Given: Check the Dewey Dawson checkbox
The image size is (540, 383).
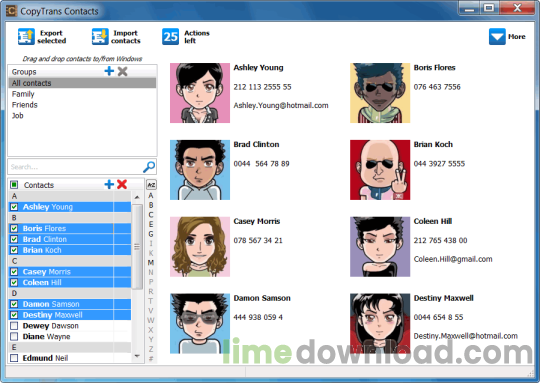Looking at the screenshot, I should coord(14,326).
